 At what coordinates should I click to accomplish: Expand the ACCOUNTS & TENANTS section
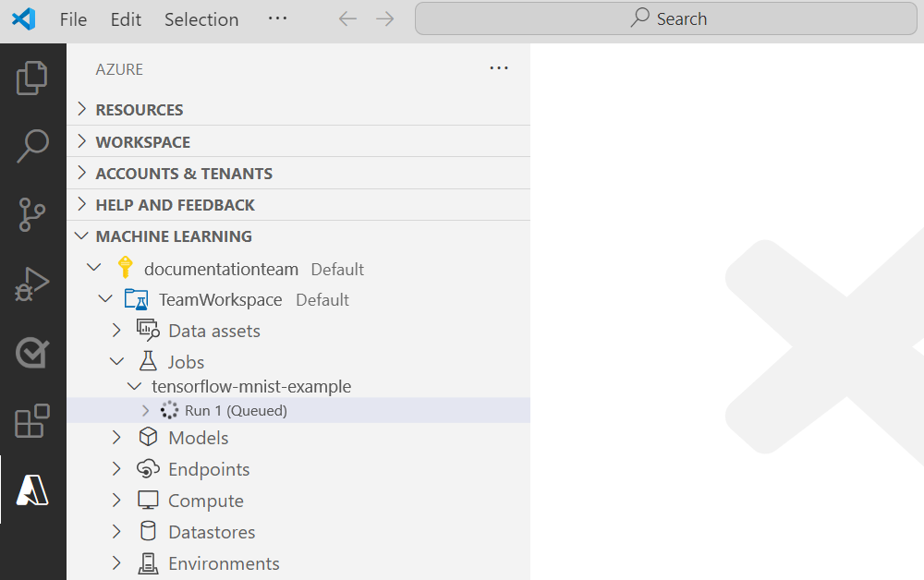(183, 174)
